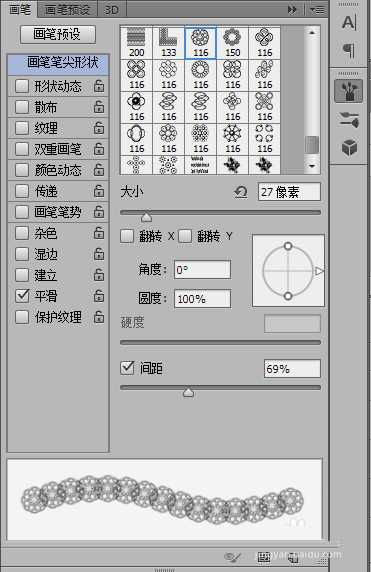This screenshot has width=371, height=572.
Task: Uncheck the 平滑 checkbox
Action: (x=22, y=296)
